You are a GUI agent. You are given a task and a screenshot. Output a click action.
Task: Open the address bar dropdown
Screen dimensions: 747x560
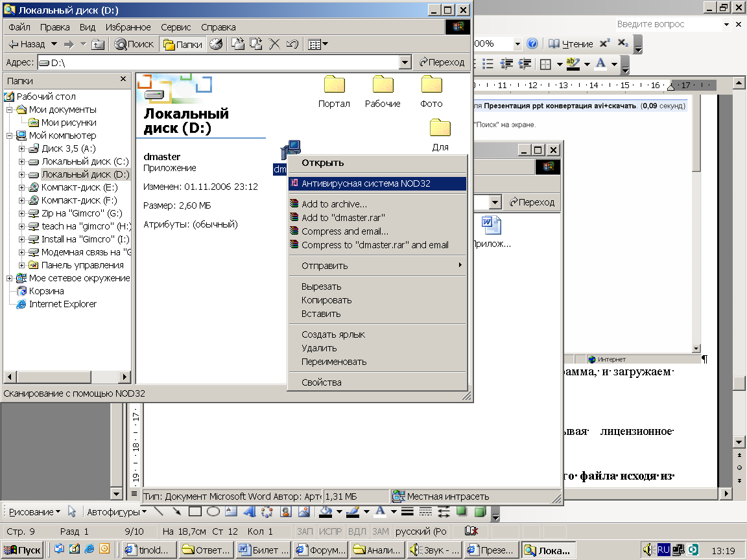[405, 62]
